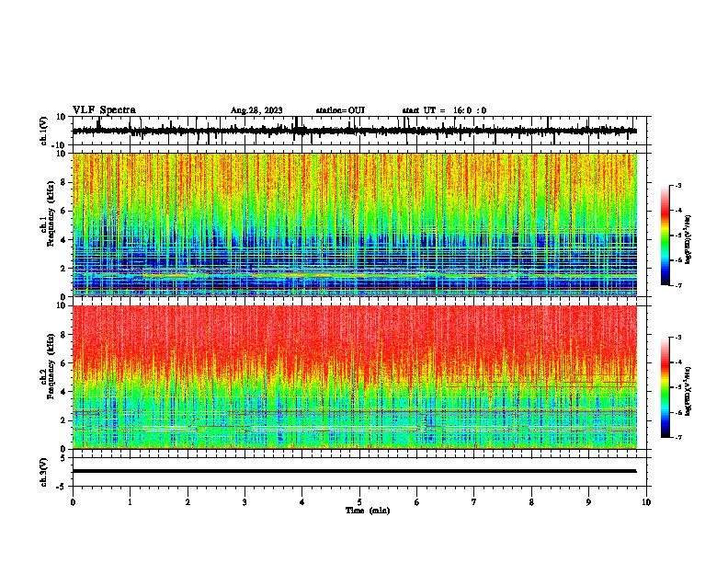728x563 pixels.
Task: Click the "station=OUI" header text
Action: [340, 110]
